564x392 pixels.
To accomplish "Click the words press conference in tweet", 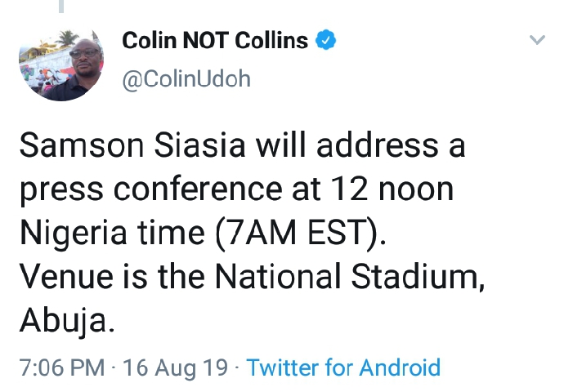I will [x=151, y=189].
